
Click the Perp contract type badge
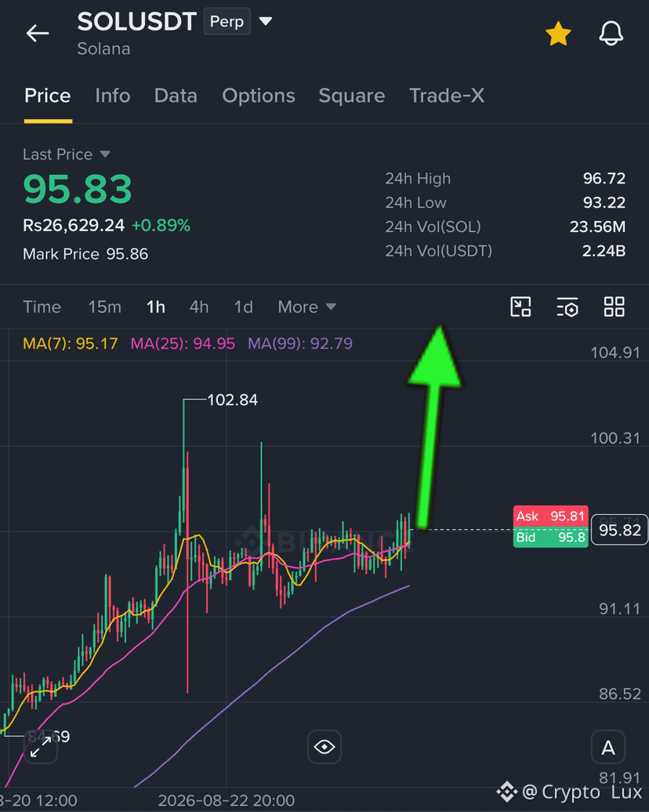(227, 21)
